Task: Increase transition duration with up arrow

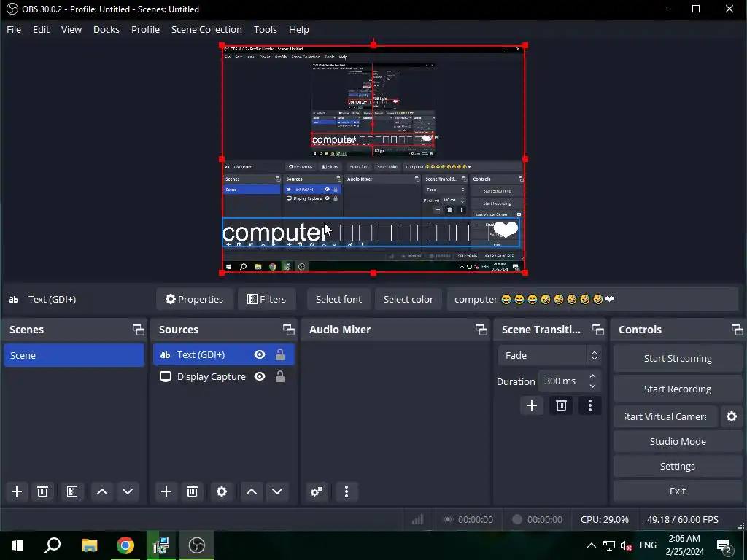Action: [592, 376]
